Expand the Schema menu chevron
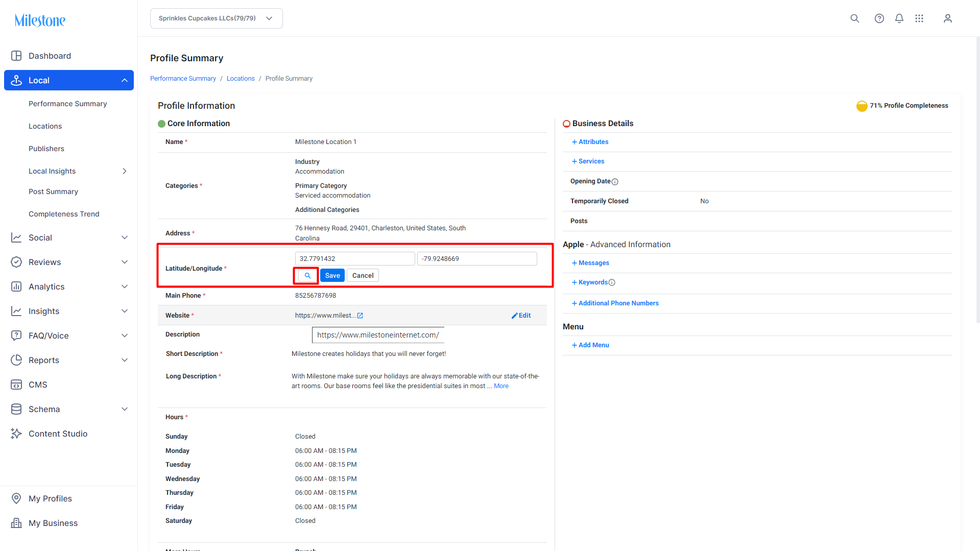Image resolution: width=980 pixels, height=551 pixels. pos(125,409)
